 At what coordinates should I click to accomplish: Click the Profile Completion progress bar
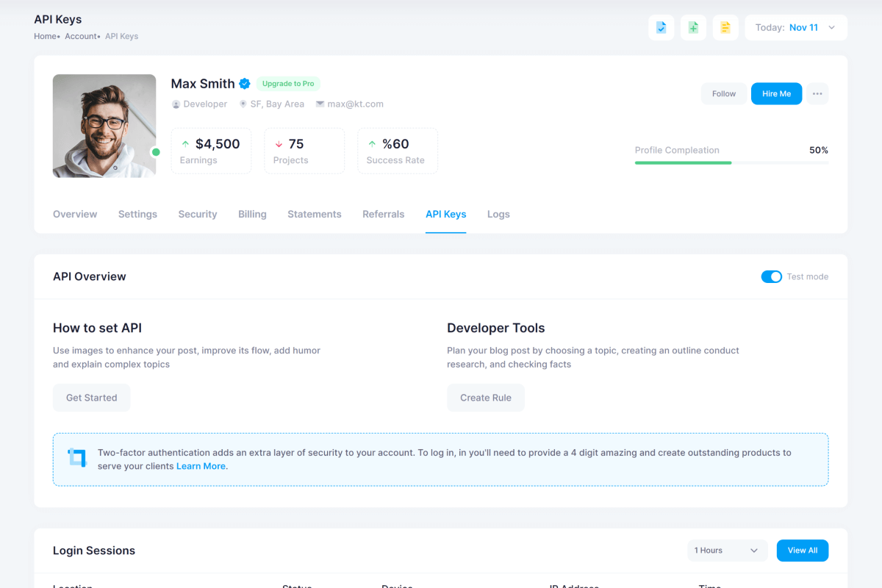(x=731, y=162)
